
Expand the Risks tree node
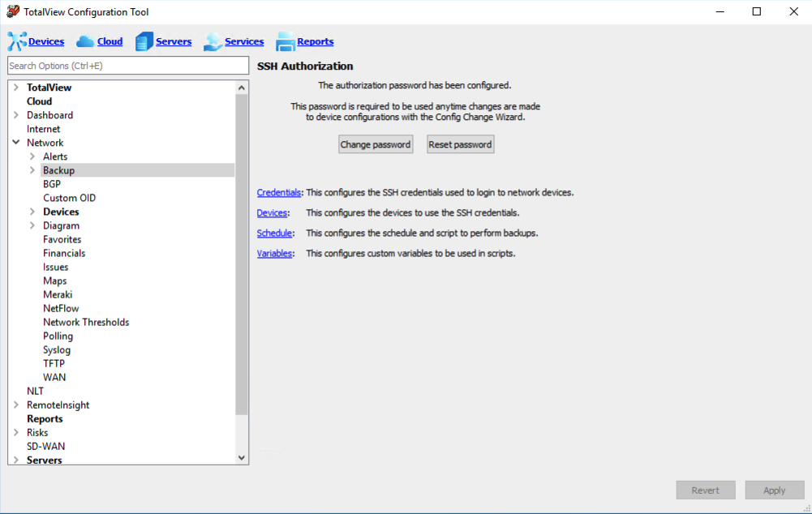(16, 433)
